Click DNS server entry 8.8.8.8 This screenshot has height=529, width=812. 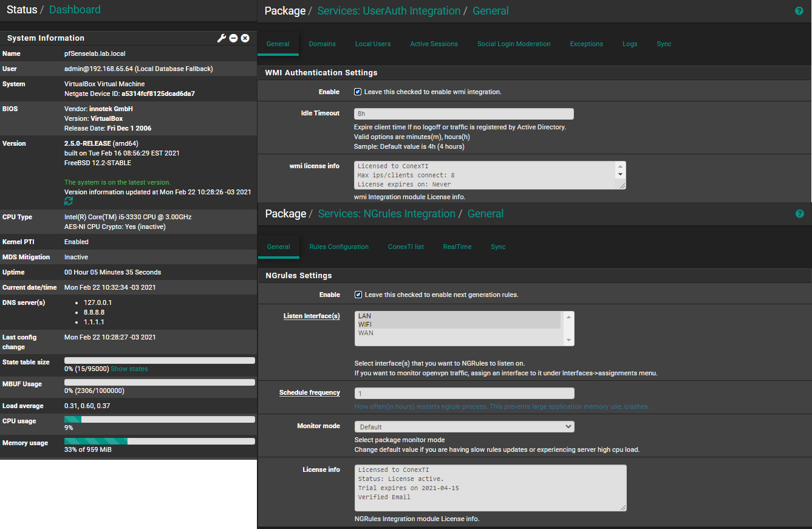coord(94,312)
